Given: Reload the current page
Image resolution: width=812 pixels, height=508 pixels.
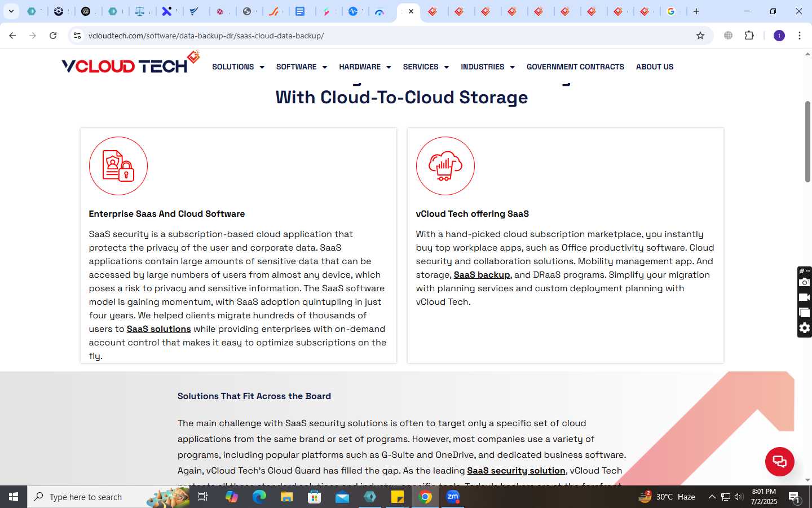Looking at the screenshot, I should (53, 36).
